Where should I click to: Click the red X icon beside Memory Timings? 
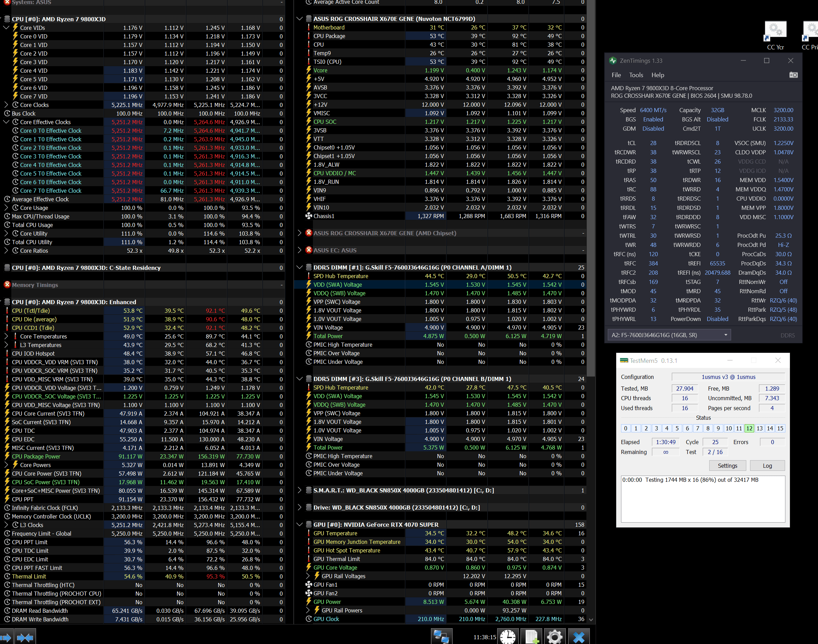(7, 285)
